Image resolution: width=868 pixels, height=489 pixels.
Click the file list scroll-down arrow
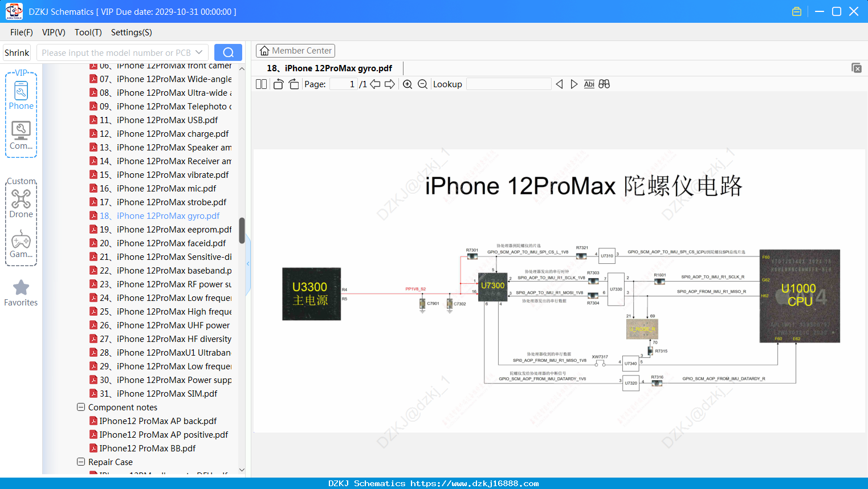[x=242, y=470]
